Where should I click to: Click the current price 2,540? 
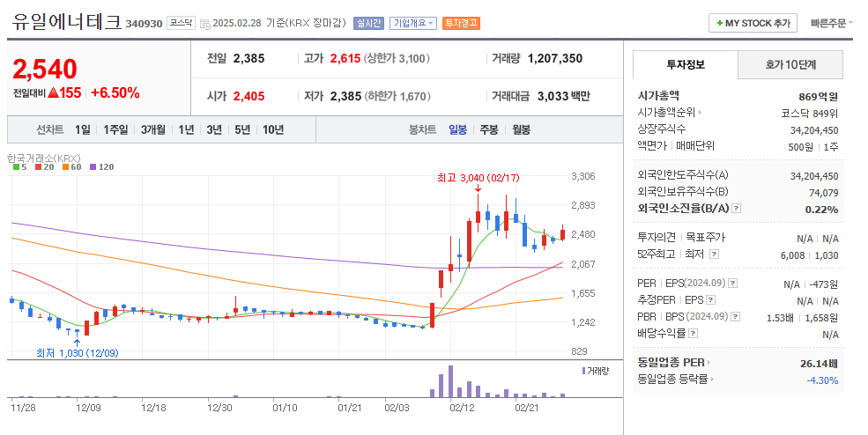point(45,70)
